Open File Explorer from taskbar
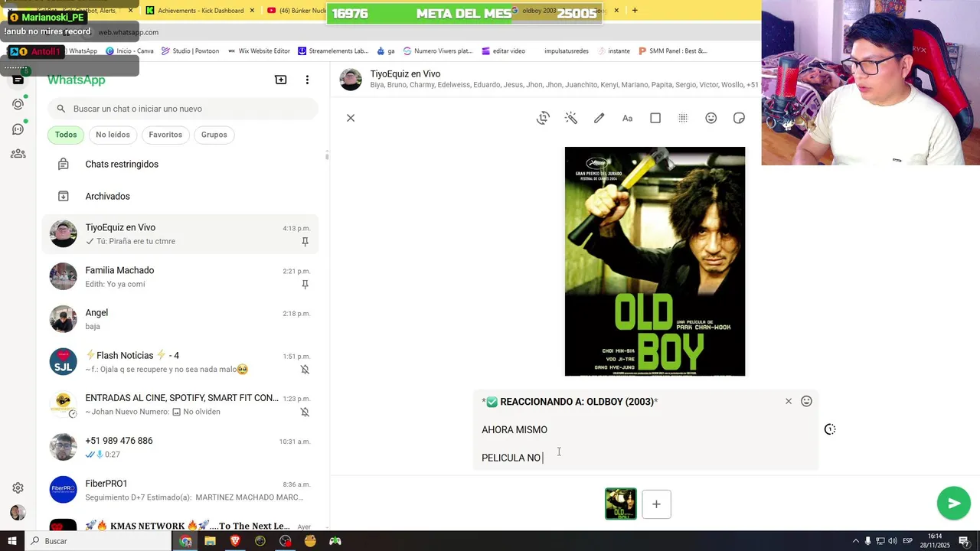This screenshot has height=551, width=980. [210, 541]
